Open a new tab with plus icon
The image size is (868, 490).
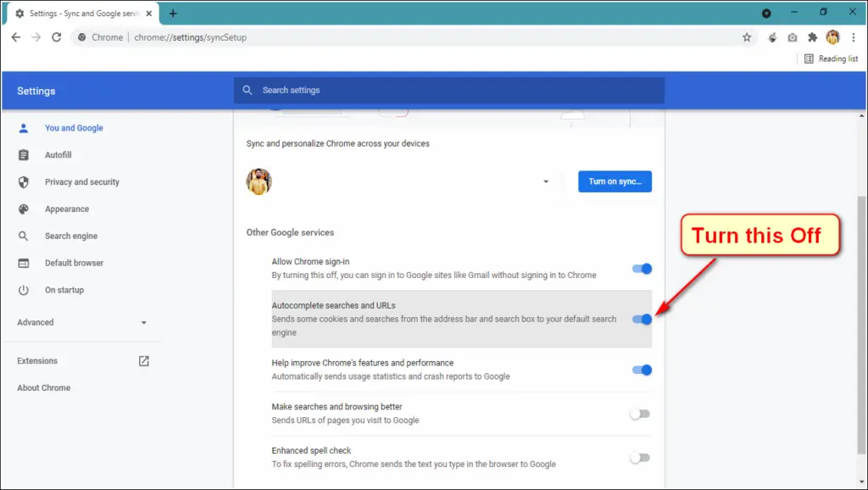tap(173, 14)
